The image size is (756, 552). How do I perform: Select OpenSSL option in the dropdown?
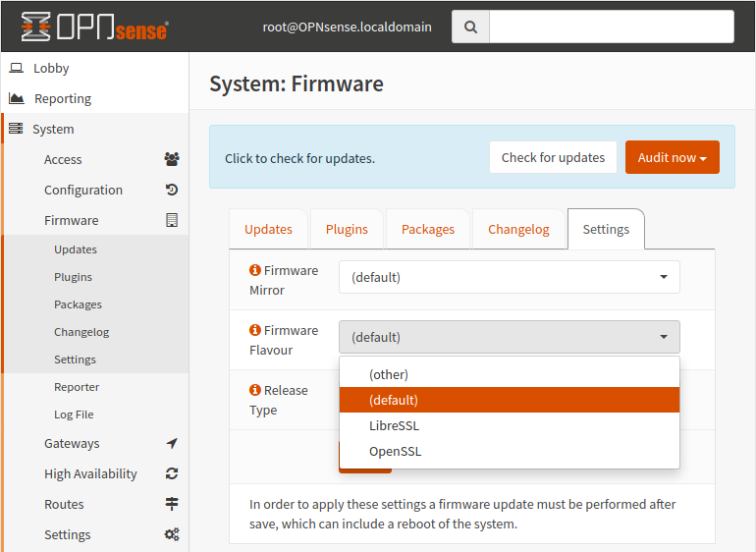tap(395, 451)
